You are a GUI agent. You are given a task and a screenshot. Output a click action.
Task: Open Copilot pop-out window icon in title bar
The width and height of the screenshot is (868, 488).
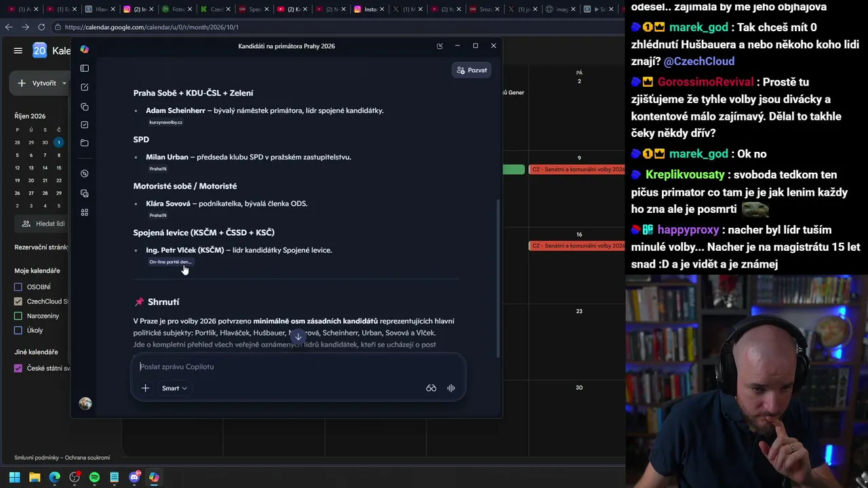click(x=439, y=46)
